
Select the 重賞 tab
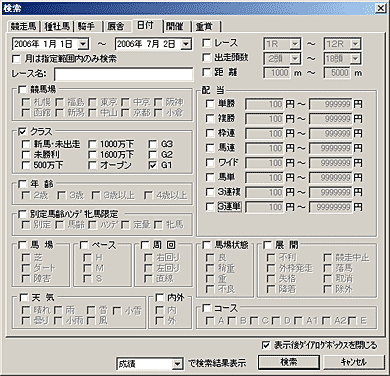click(x=206, y=26)
